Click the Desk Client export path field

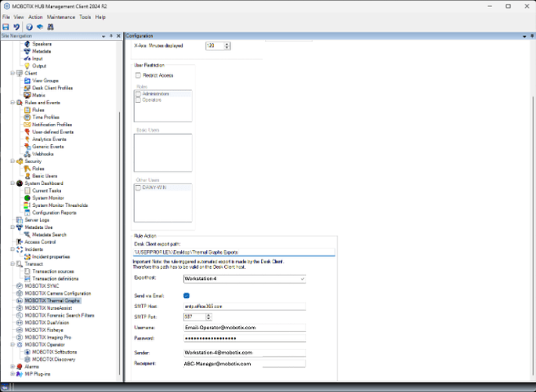234,252
